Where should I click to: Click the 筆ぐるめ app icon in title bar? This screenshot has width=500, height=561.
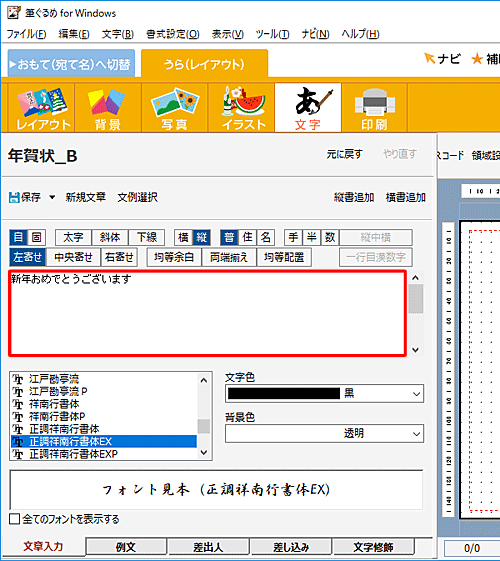(x=14, y=12)
